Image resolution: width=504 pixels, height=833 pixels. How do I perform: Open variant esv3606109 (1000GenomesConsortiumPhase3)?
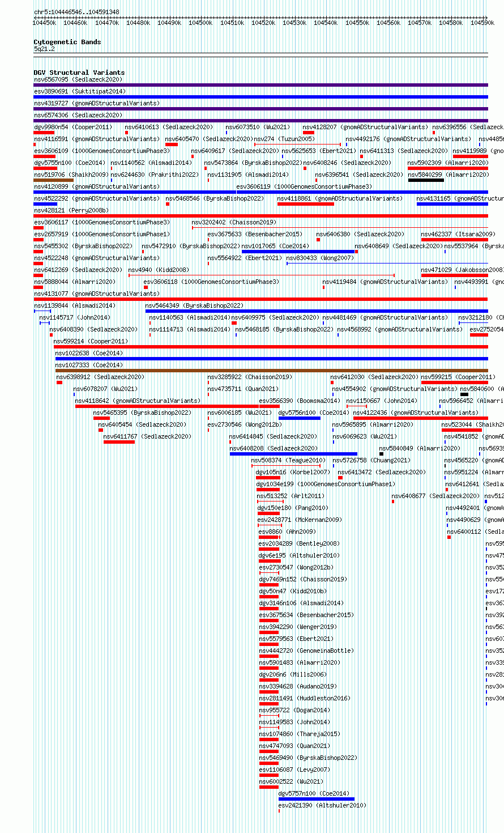pos(102,151)
